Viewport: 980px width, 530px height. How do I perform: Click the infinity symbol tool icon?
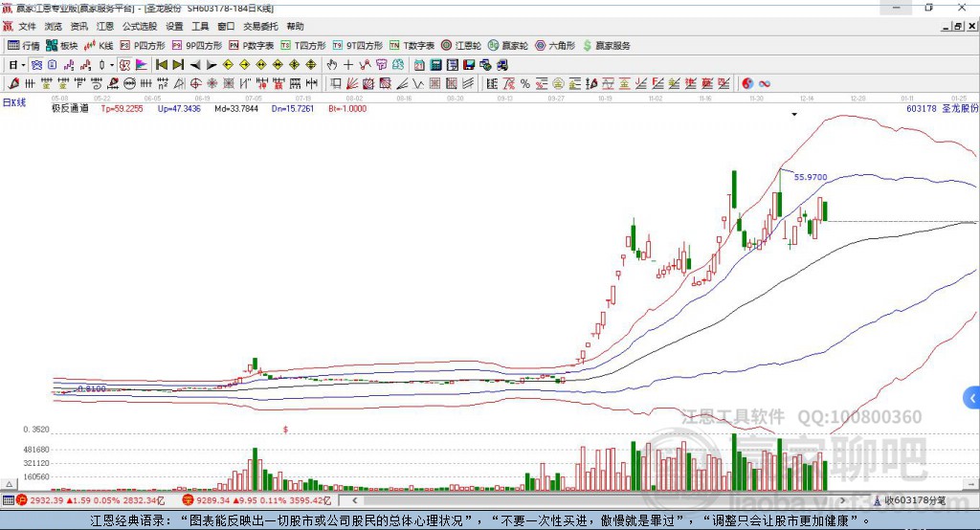765,84
